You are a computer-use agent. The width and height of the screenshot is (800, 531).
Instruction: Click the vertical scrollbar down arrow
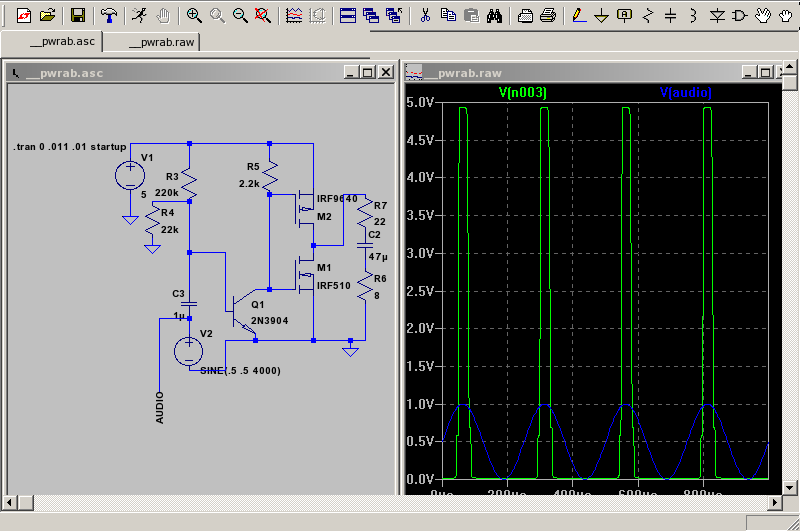pos(789,488)
